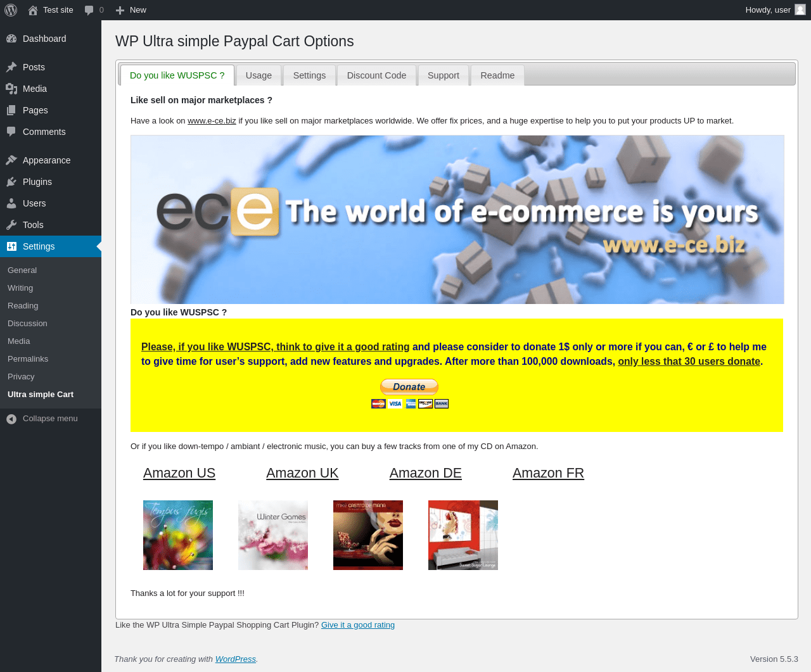
Task: Click the Plugins plug icon
Action: [x=11, y=182]
